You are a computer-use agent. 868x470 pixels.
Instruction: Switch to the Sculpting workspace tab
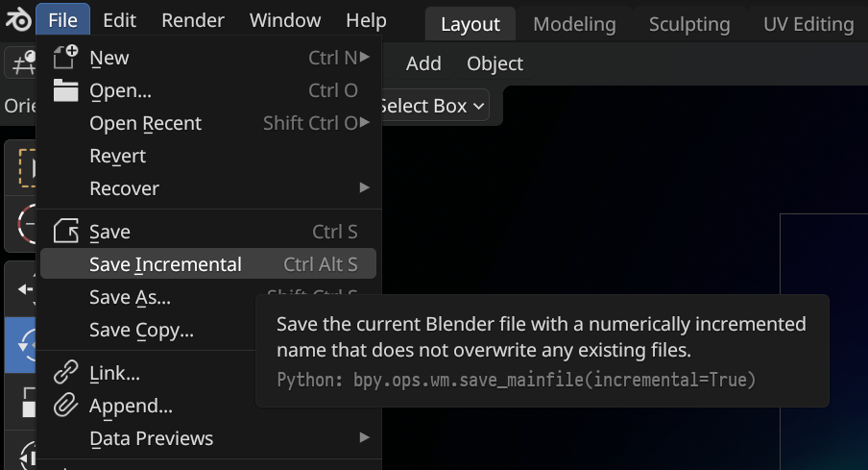(x=688, y=24)
